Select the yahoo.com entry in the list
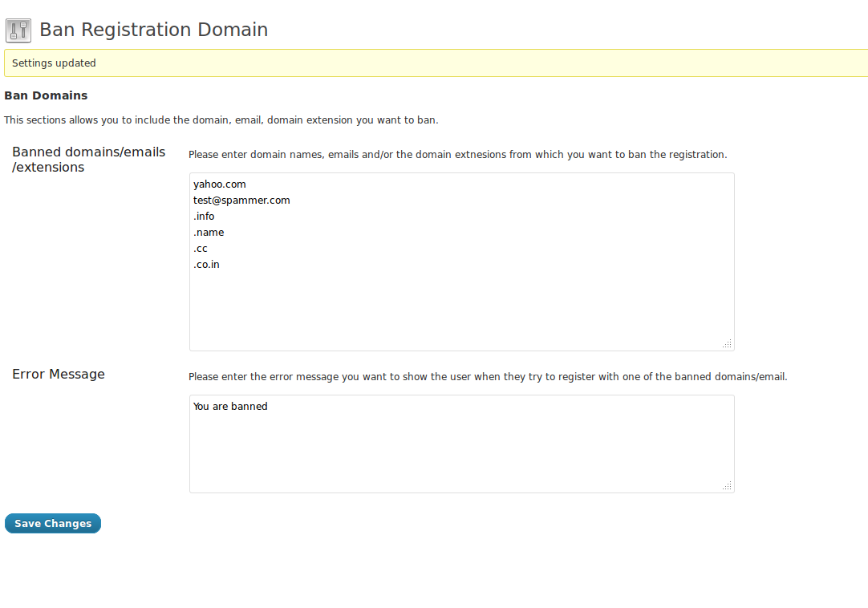868x608 pixels. tap(219, 184)
